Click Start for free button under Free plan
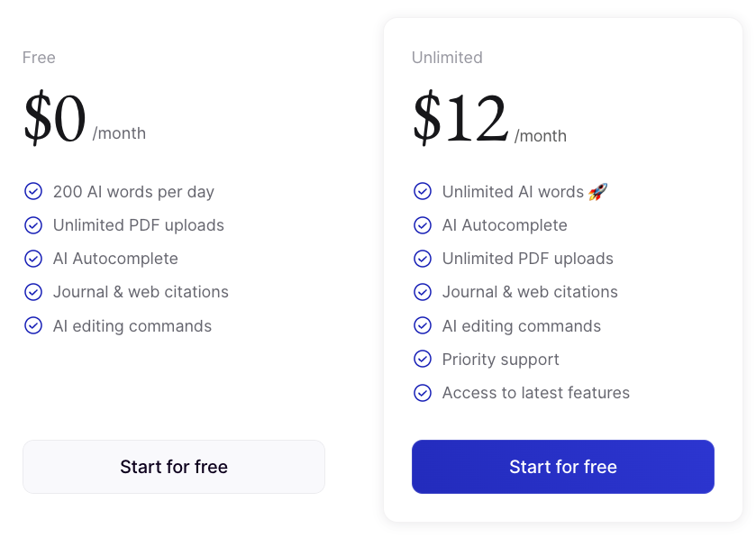 point(173,467)
